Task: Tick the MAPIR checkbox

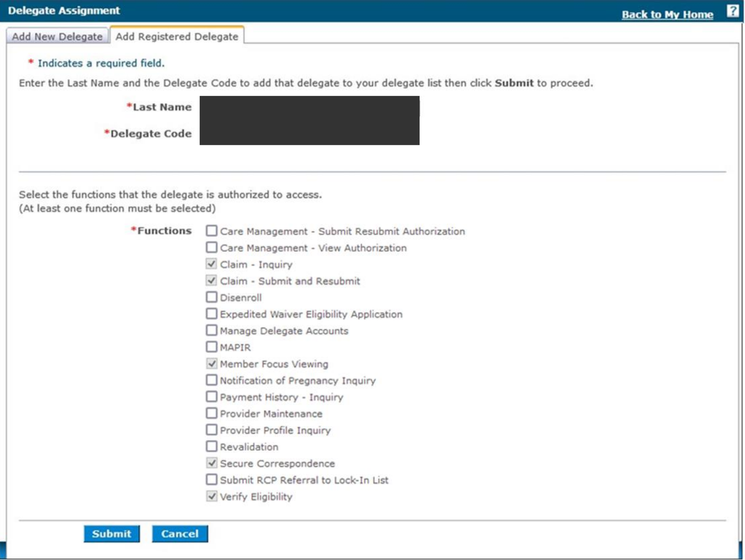Action: [212, 347]
